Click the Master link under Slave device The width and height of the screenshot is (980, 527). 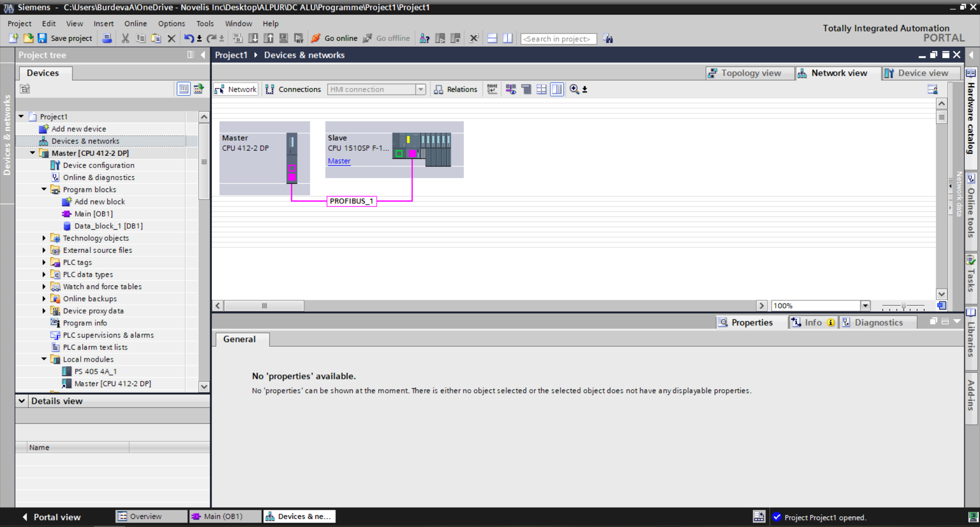[x=339, y=161]
